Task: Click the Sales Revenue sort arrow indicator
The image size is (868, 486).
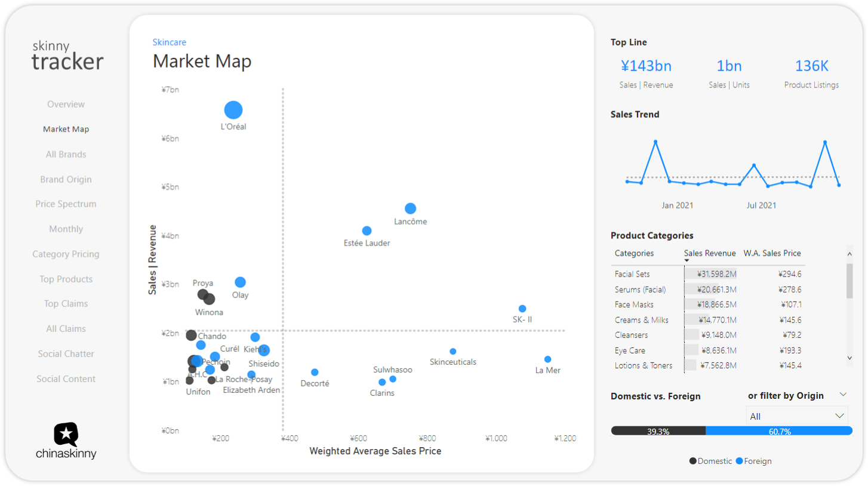Action: click(x=687, y=260)
